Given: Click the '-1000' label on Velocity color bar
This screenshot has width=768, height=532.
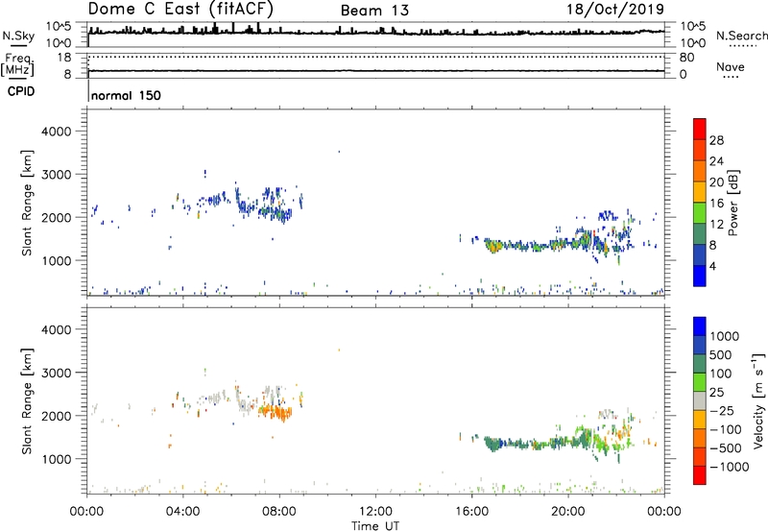Looking at the screenshot, I should (730, 467).
